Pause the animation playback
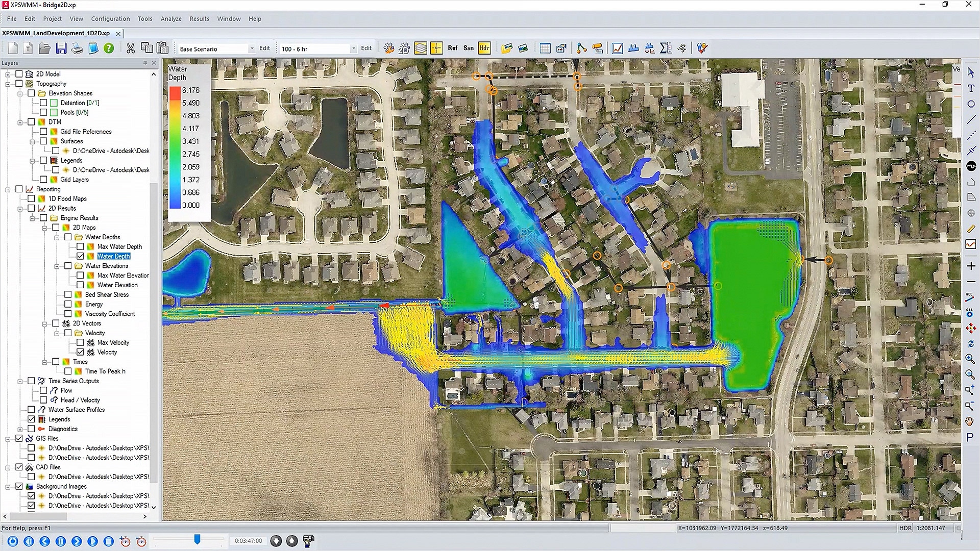Screen dimensions: 980x551 (61, 541)
